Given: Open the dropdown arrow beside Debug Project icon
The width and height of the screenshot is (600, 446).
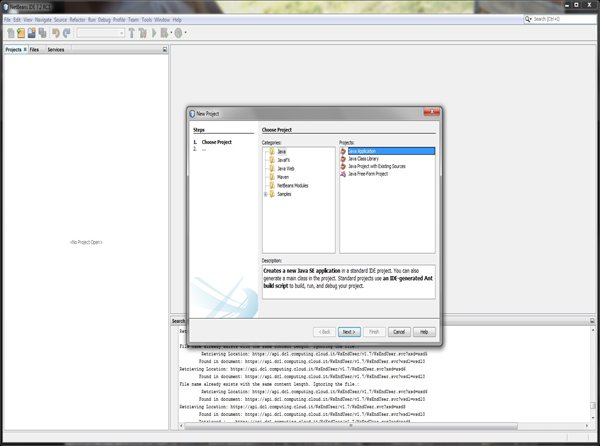Looking at the screenshot, I should [171, 33].
